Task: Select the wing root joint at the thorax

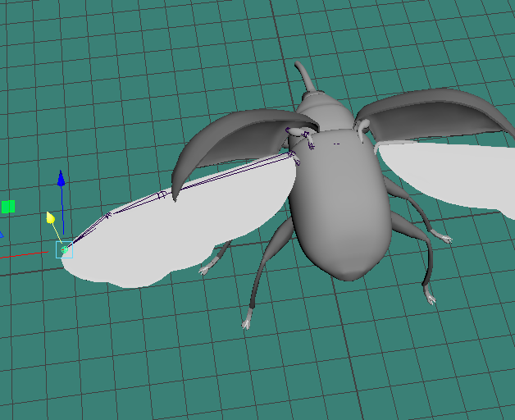Action: (x=290, y=153)
